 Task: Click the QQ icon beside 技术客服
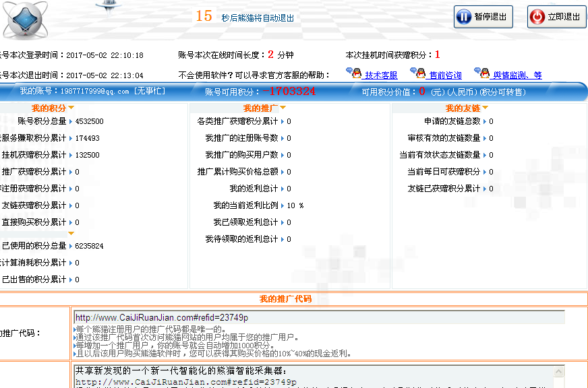pyautogui.click(x=355, y=73)
